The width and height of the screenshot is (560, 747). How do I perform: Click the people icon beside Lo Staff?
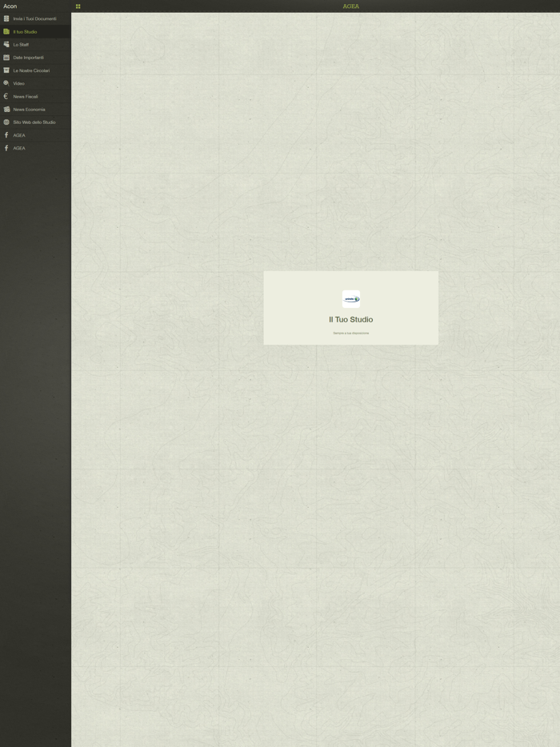click(6, 44)
